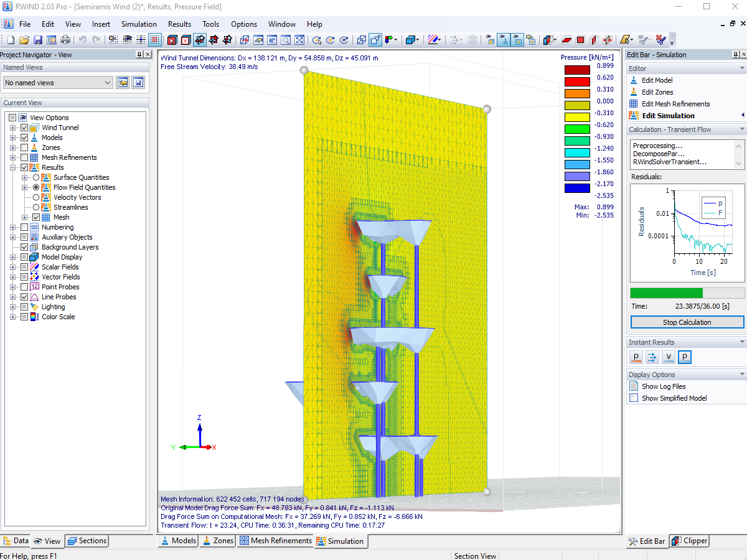Click the Redo arrow icon
The height and width of the screenshot is (560, 747).
point(96,40)
